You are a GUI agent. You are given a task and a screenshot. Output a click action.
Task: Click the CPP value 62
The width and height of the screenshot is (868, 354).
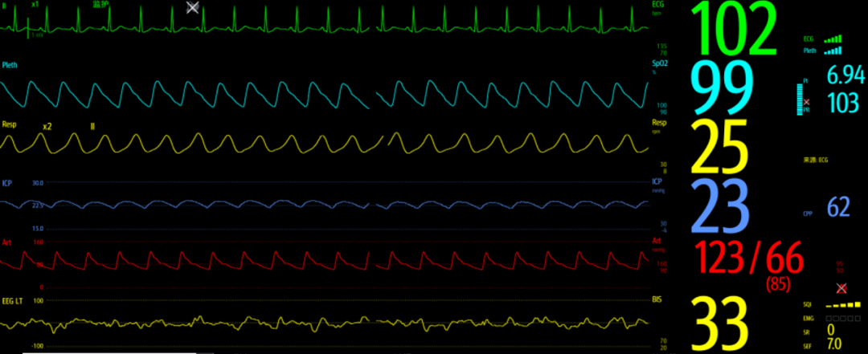(838, 207)
